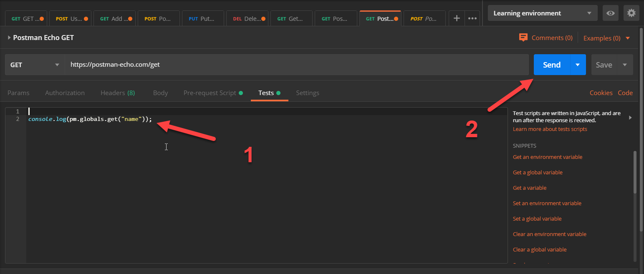Click the blue Send button

pos(552,65)
